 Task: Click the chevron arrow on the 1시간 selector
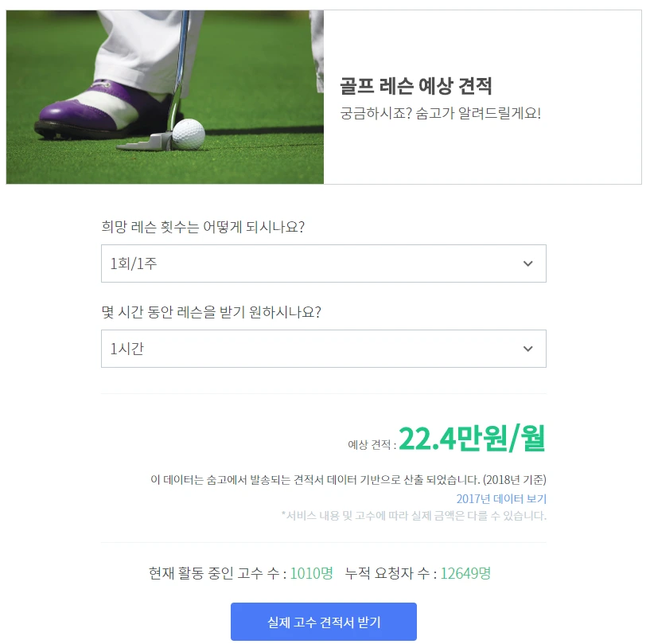527,349
